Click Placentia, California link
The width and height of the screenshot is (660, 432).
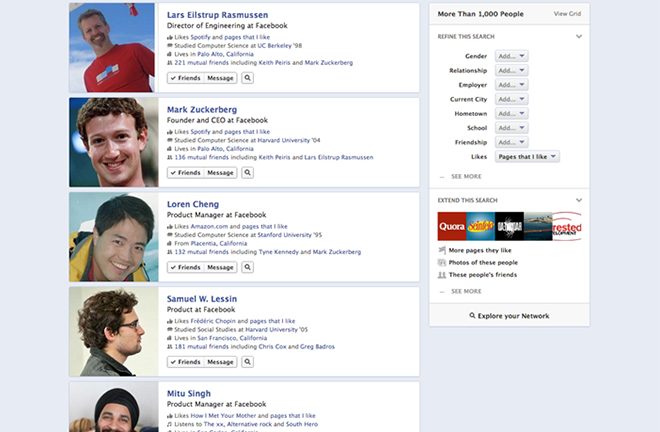pos(219,243)
